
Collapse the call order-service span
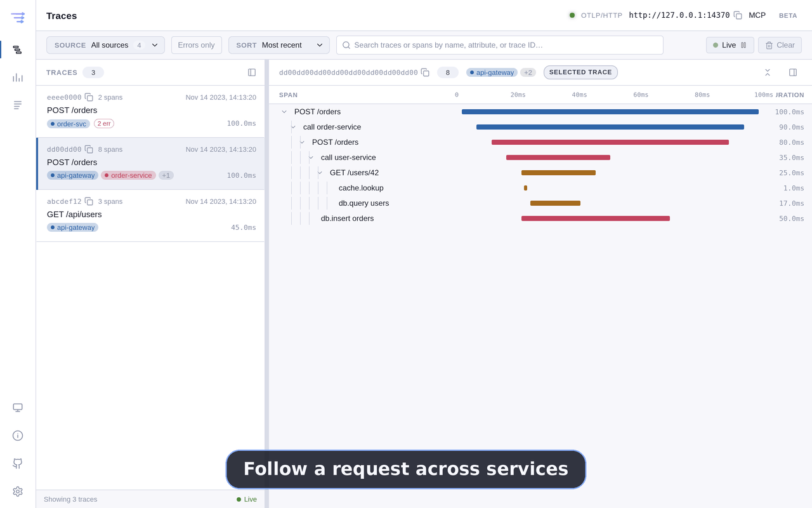tap(293, 127)
